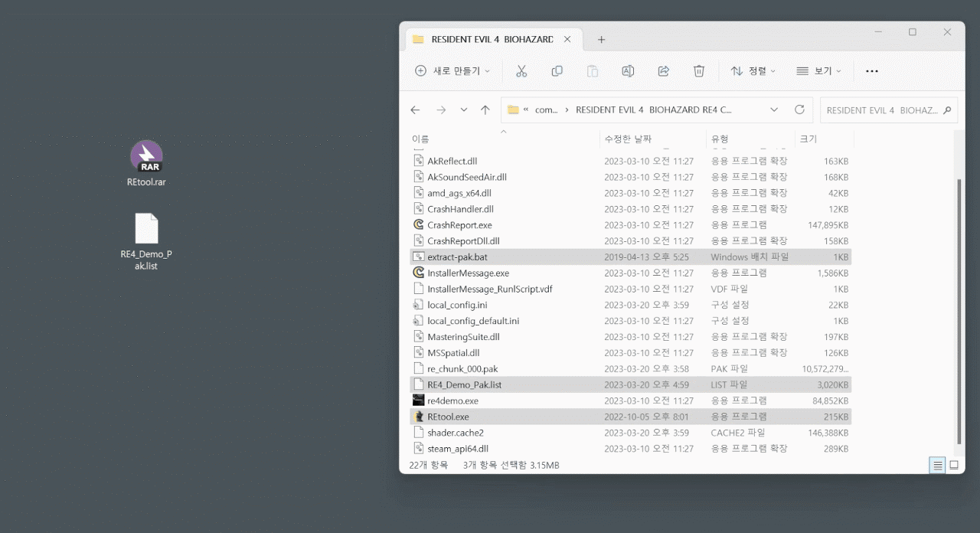Click the Share icon in toolbar
Viewport: 980px width, 533px height.
(x=664, y=70)
